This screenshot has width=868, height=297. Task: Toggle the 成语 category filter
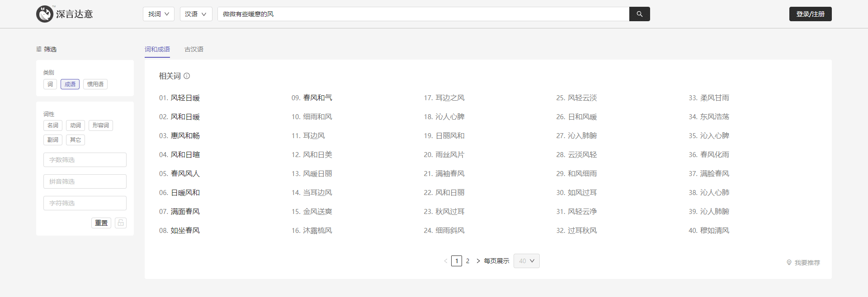pyautogui.click(x=70, y=84)
